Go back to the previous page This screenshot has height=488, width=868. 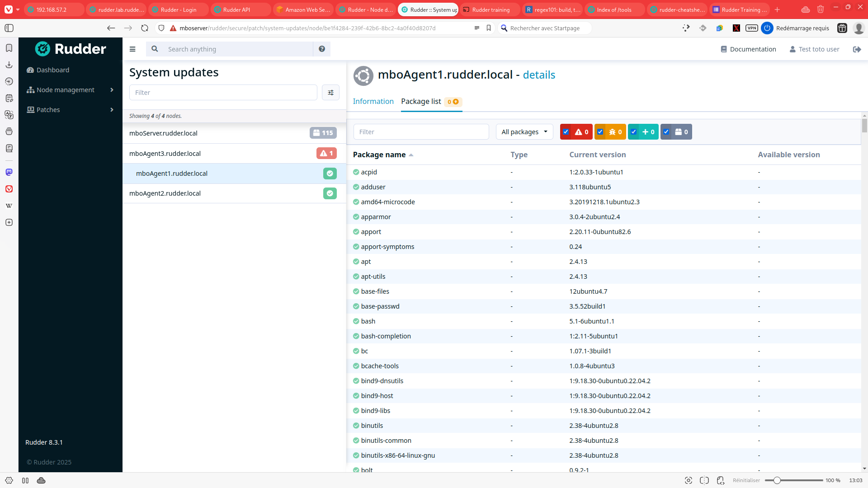tap(111, 28)
